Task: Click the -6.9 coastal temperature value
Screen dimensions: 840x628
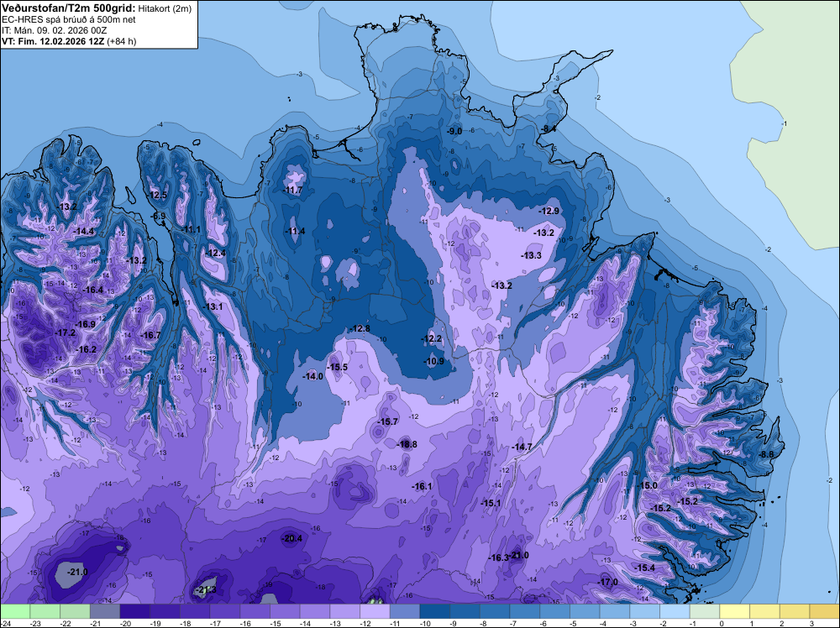Action: [159, 217]
